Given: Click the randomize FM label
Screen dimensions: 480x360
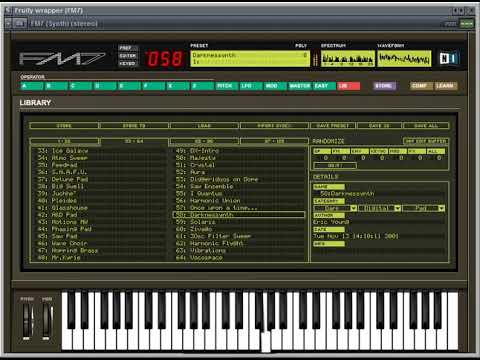Looking at the screenshot, I should 341,151.
